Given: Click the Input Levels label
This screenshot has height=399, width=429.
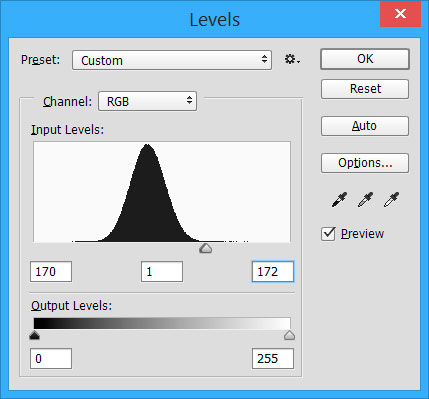Looking at the screenshot, I should [x=67, y=130].
